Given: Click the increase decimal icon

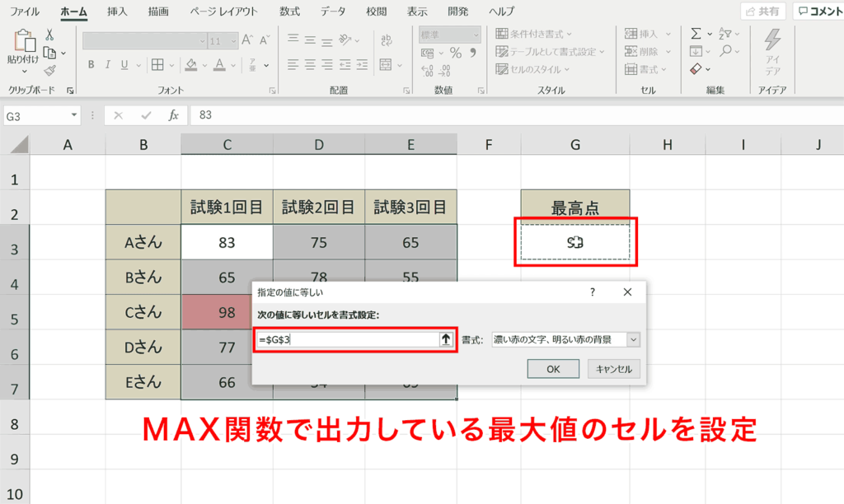Looking at the screenshot, I should pos(427,71).
